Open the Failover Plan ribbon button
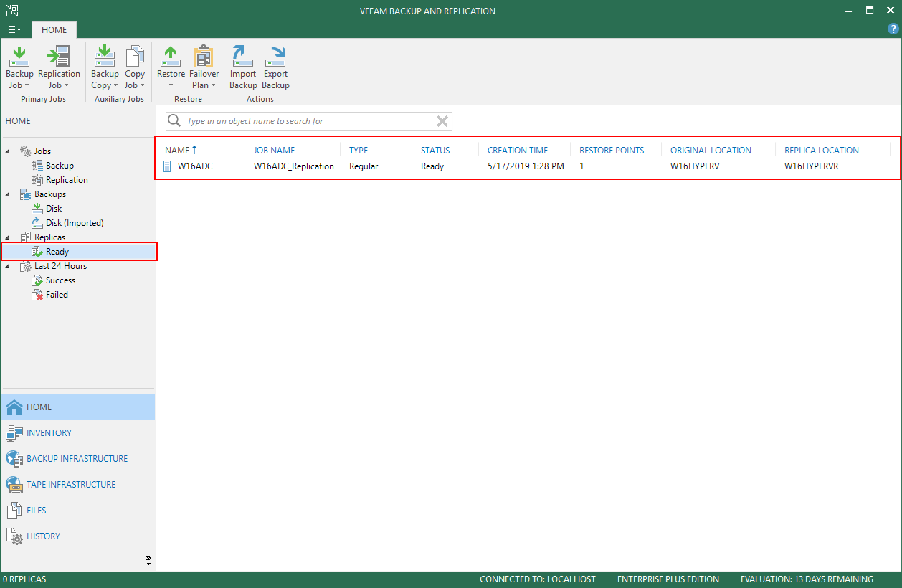902x588 pixels. pyautogui.click(x=204, y=67)
